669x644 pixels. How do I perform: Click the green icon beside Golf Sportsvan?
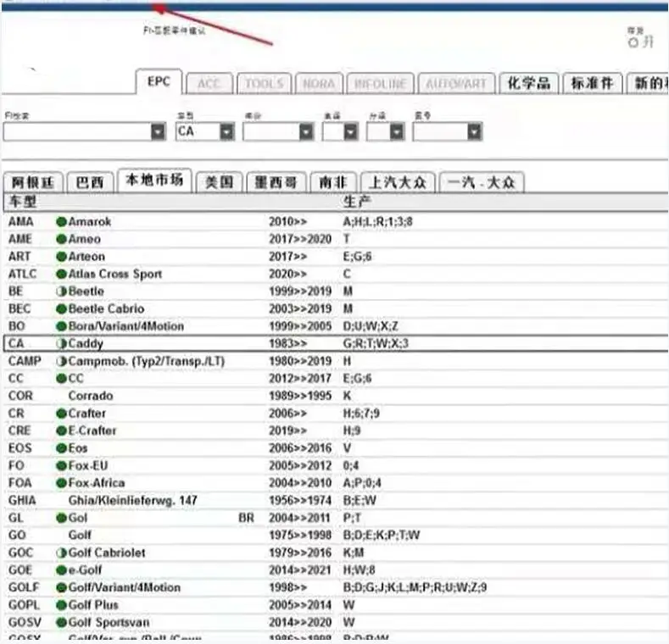coord(61,623)
